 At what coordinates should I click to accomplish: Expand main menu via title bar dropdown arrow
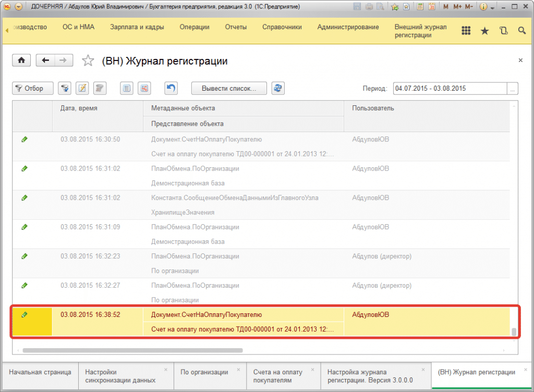point(19,7)
